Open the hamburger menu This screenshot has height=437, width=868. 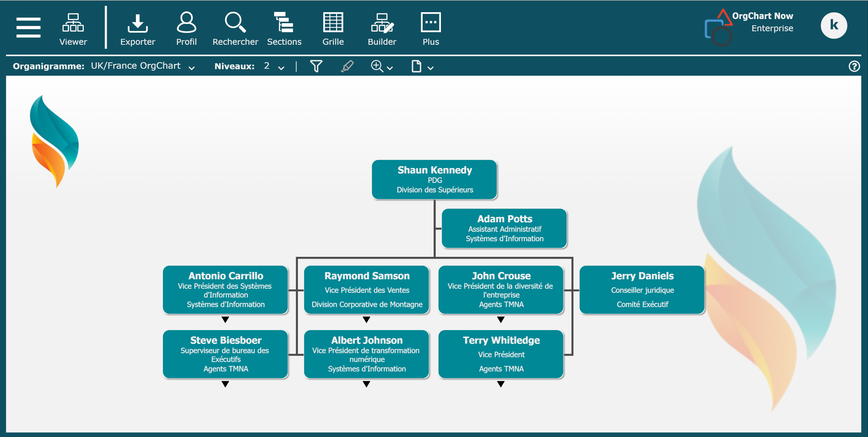pos(28,27)
